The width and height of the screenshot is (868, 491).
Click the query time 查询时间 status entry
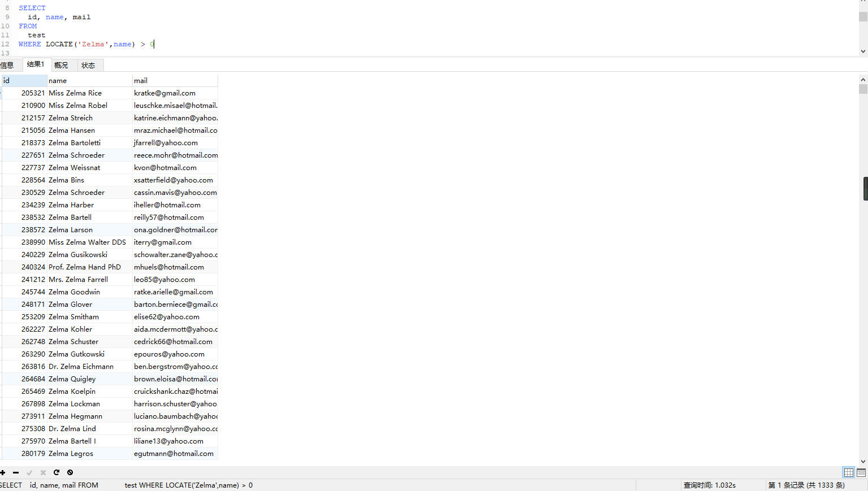click(709, 485)
